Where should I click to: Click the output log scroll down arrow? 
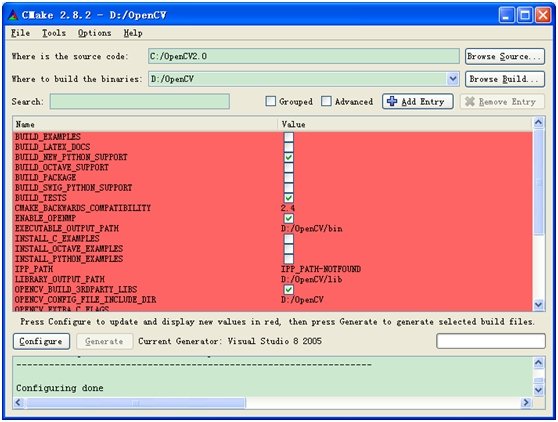click(x=538, y=390)
